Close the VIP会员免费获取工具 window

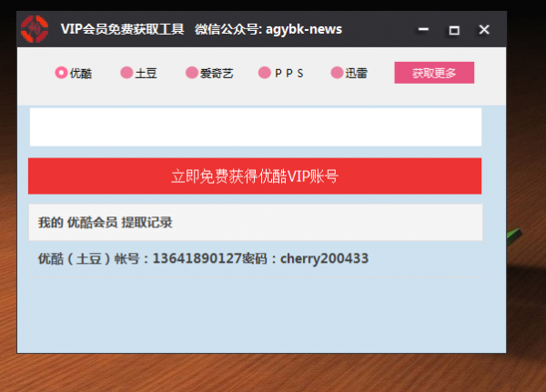click(484, 30)
